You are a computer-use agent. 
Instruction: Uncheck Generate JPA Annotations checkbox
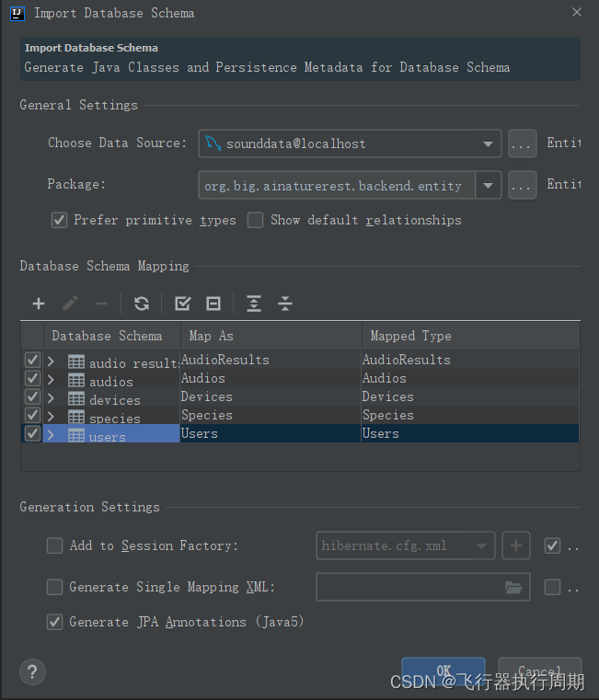(x=54, y=622)
